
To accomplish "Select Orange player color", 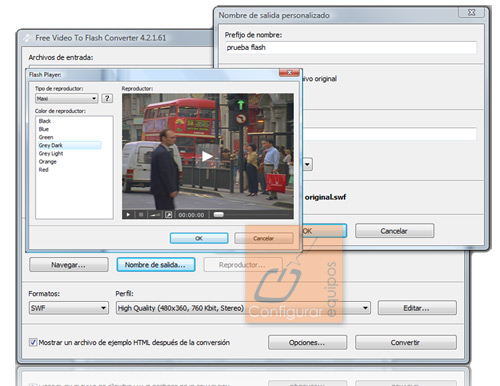I will tap(47, 161).
